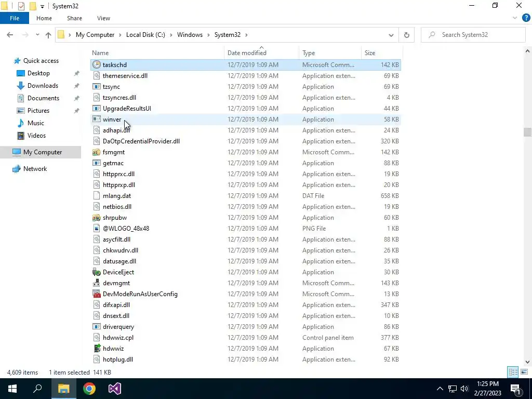The width and height of the screenshot is (532, 399).
Task: Click the @WLOGO_48x48 PNG file icon
Action: pos(97,229)
